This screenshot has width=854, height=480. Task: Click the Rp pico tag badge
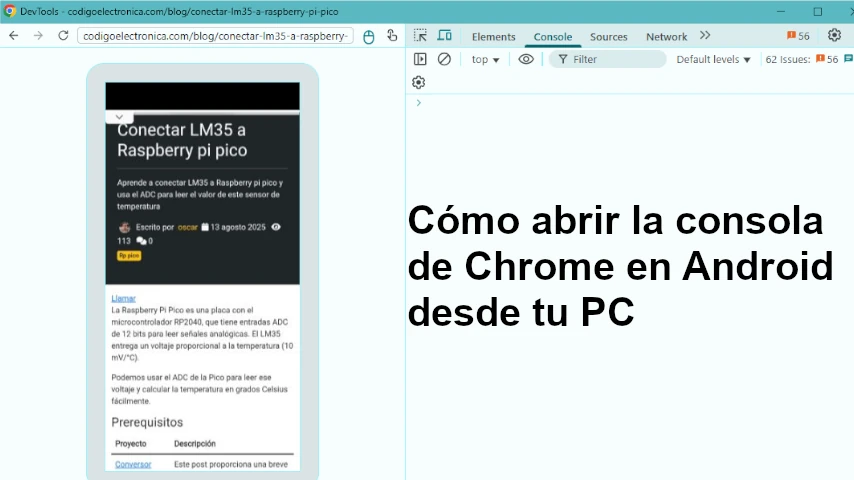[129, 256]
